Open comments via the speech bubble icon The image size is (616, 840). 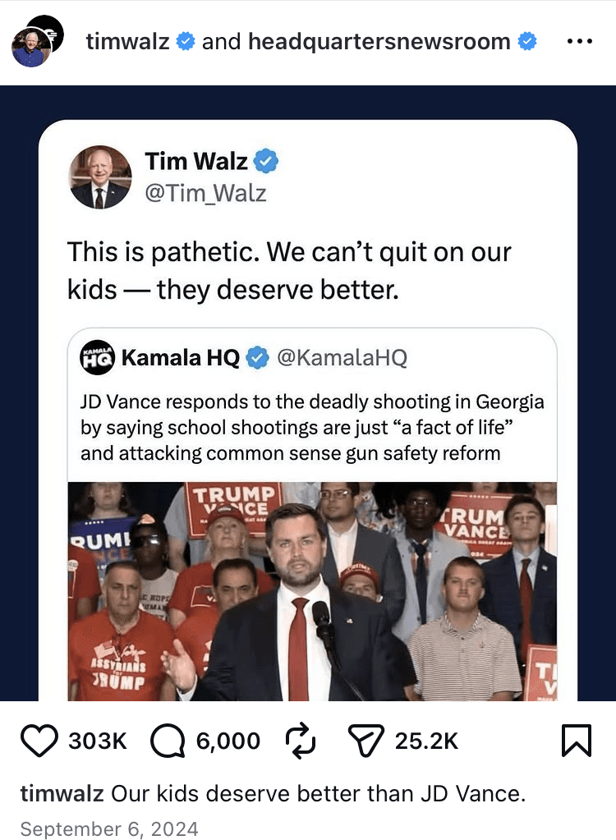[168, 741]
